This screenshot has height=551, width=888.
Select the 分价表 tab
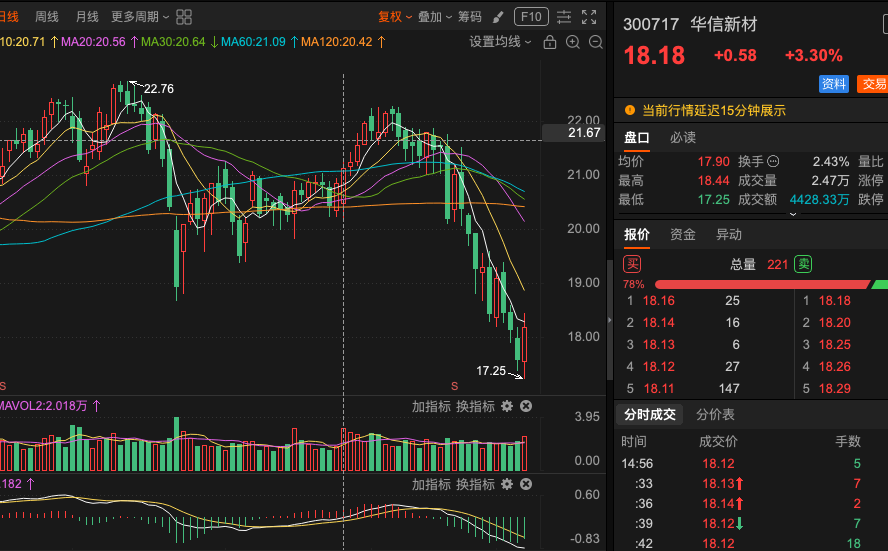(x=715, y=415)
